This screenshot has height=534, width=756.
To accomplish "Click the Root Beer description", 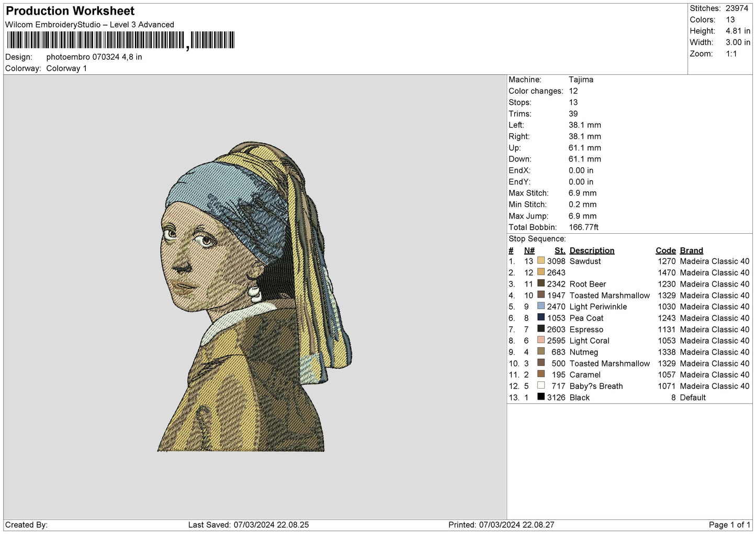I will coord(588,284).
